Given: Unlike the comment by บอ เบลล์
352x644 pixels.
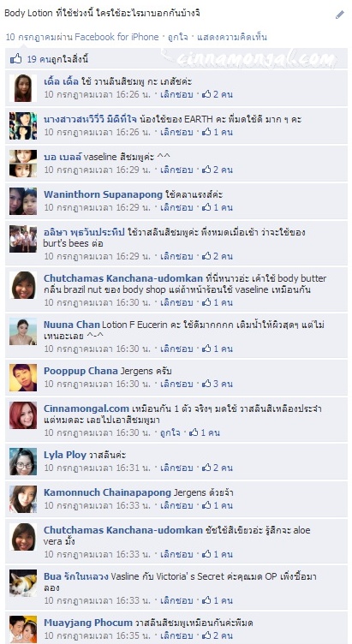Looking at the screenshot, I should point(176,170).
